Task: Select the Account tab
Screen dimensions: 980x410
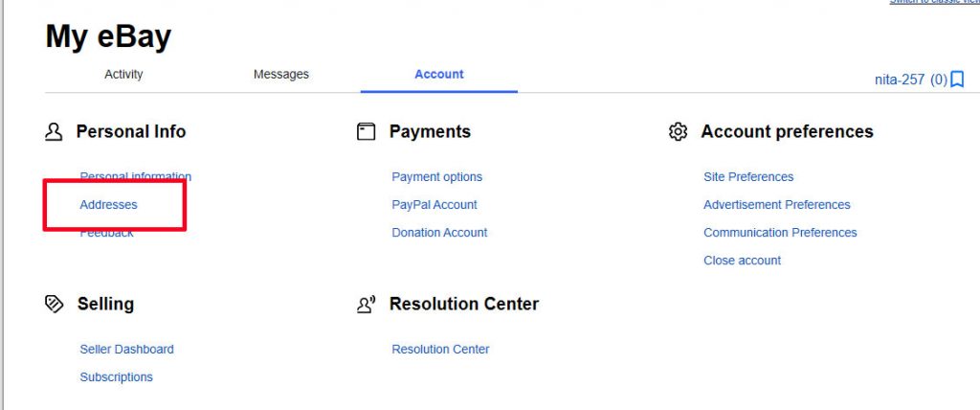Action: point(438,75)
